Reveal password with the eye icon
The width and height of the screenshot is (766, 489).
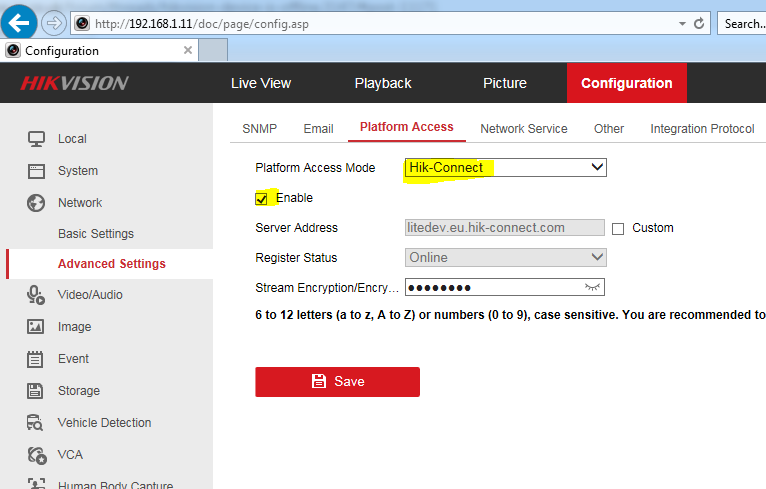[594, 288]
